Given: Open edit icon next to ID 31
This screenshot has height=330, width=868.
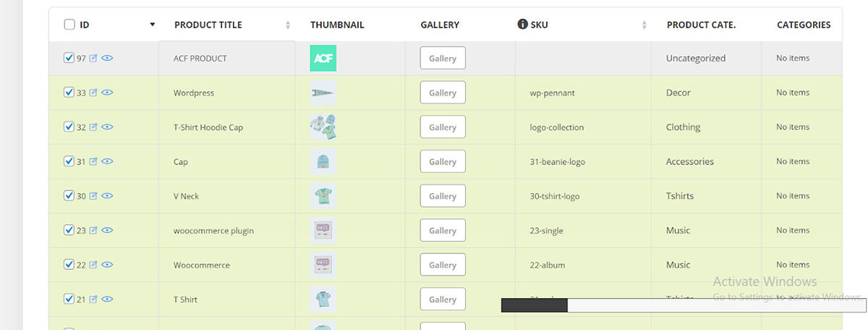Looking at the screenshot, I should [93, 161].
